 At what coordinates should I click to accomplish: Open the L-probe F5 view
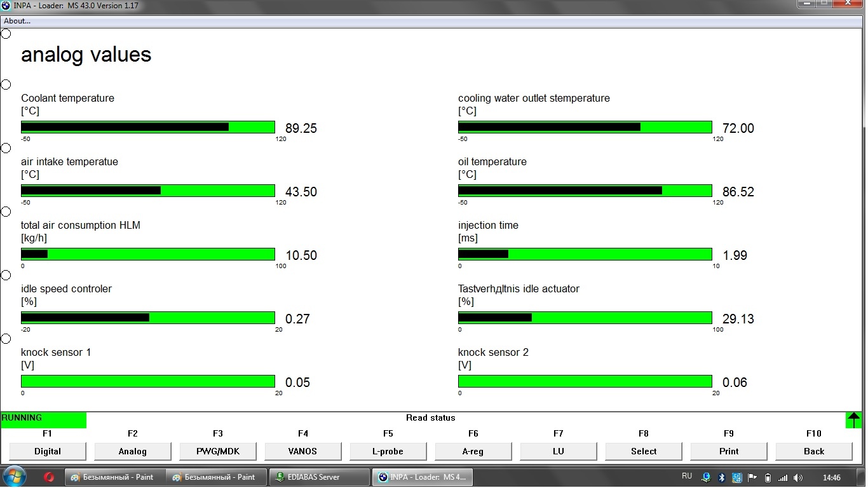point(388,451)
